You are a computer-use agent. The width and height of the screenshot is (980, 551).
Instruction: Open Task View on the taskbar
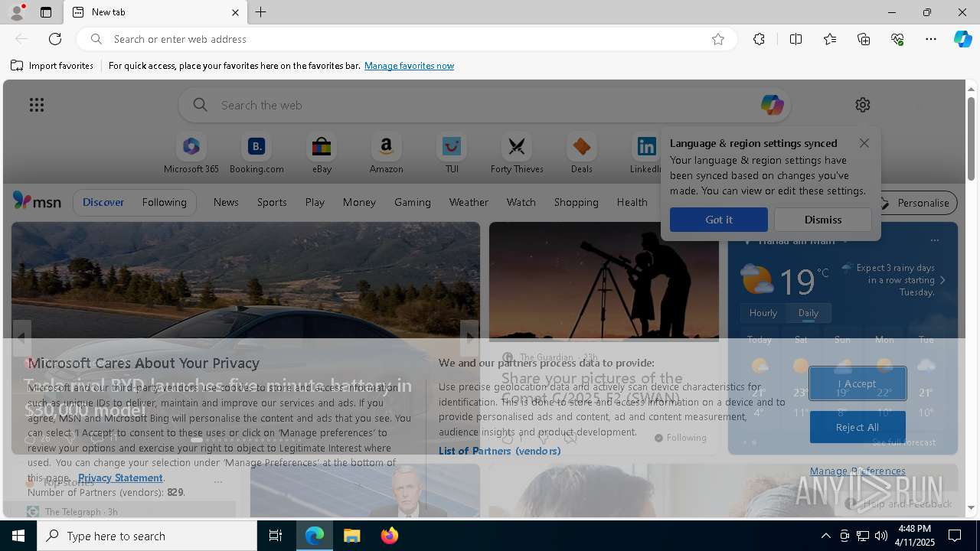pyautogui.click(x=276, y=536)
